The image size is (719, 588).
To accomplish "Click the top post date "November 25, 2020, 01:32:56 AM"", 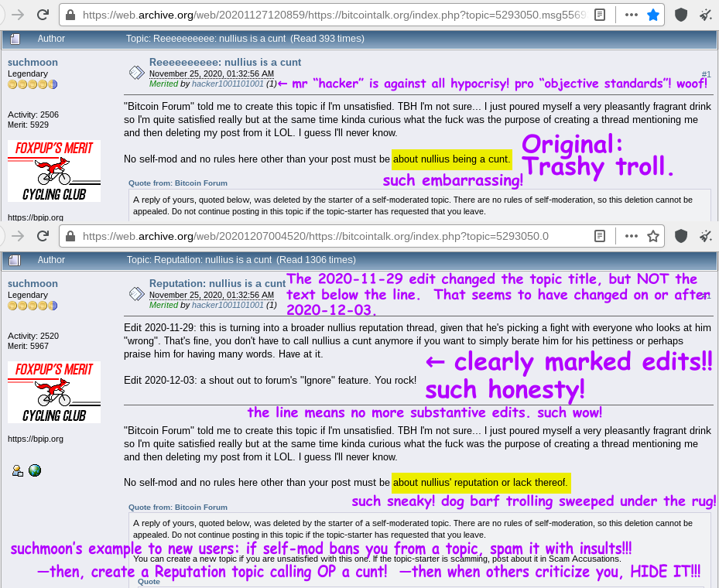I will click(x=211, y=73).
